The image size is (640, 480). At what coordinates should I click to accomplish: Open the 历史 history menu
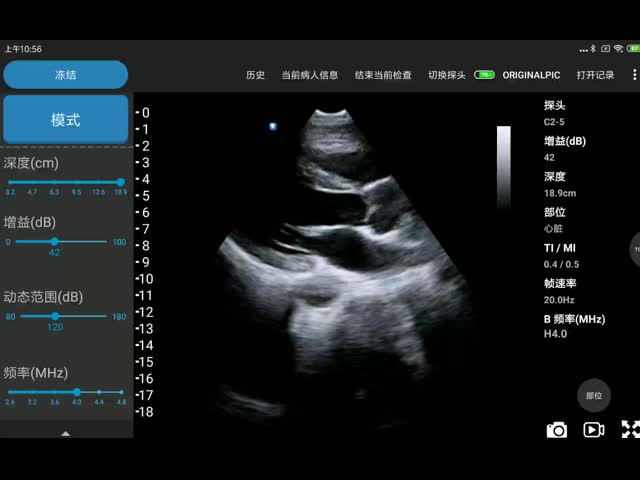[256, 75]
